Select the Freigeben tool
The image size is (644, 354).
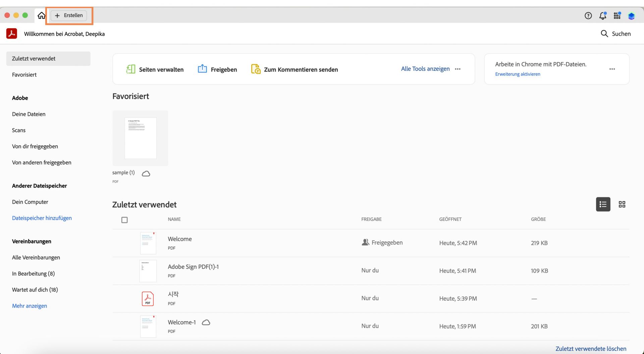[217, 69]
